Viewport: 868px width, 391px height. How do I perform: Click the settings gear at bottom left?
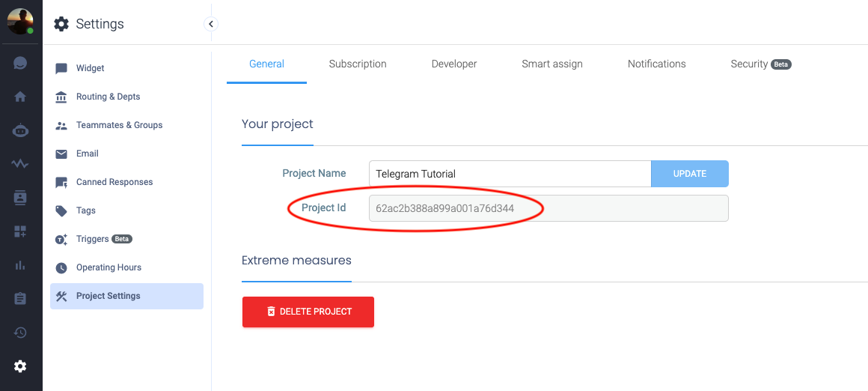click(x=20, y=366)
